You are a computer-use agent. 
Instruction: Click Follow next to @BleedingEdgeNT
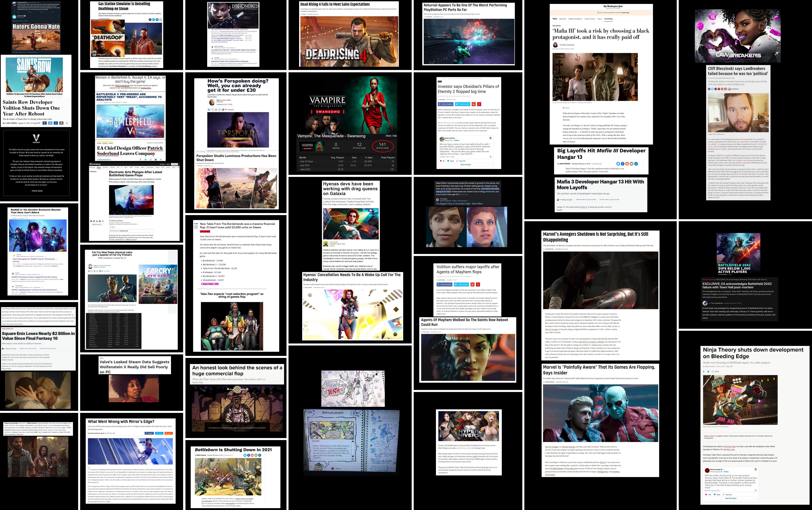tap(726, 472)
